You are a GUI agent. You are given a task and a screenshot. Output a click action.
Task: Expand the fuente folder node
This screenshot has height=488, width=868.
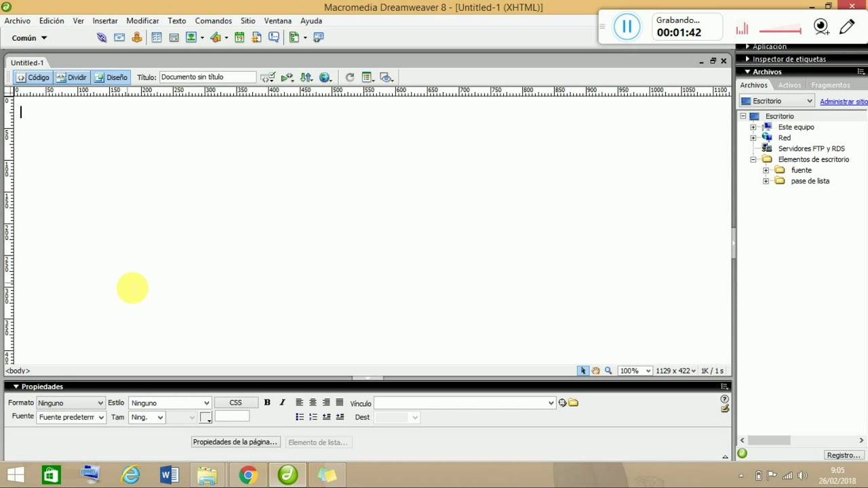(766, 171)
